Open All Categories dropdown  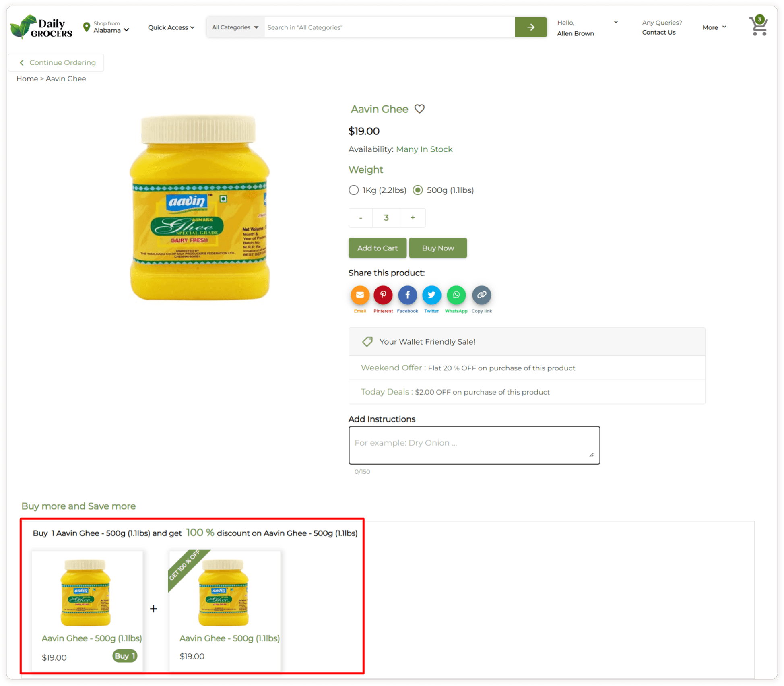pyautogui.click(x=235, y=27)
